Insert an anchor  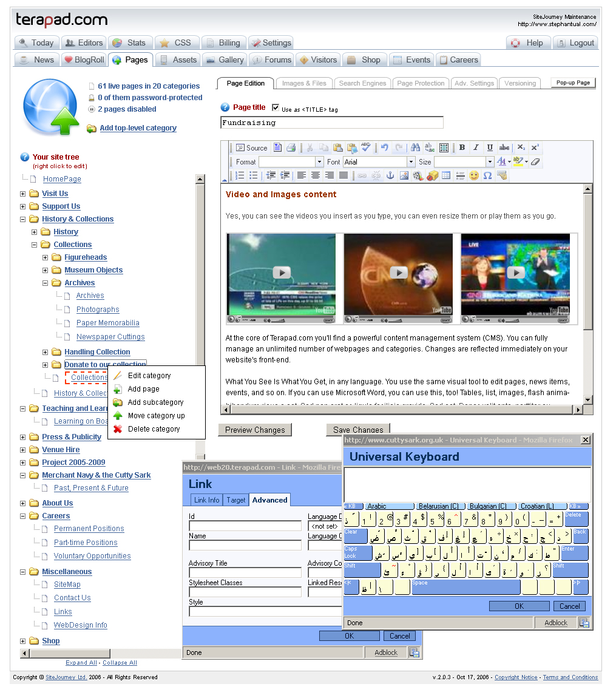390,175
